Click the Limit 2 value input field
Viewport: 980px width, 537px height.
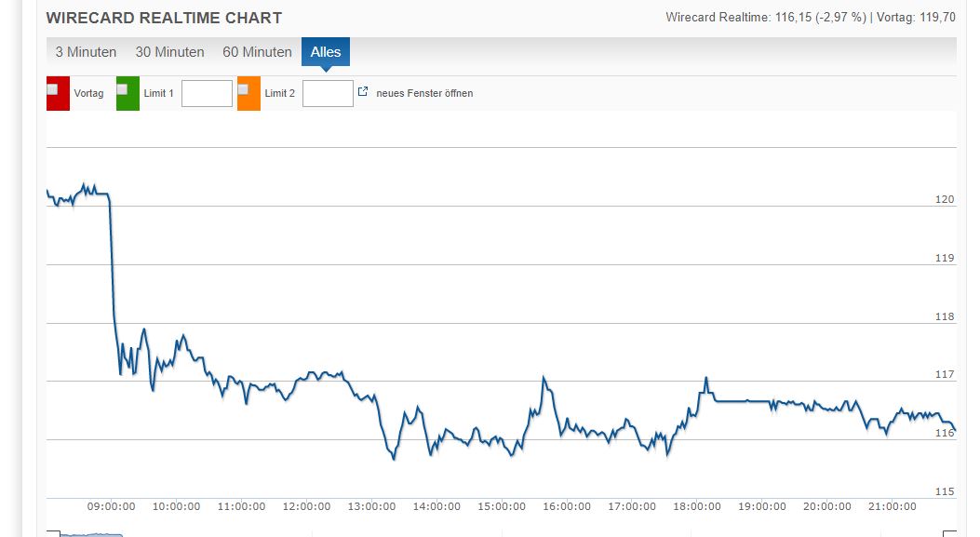click(328, 93)
